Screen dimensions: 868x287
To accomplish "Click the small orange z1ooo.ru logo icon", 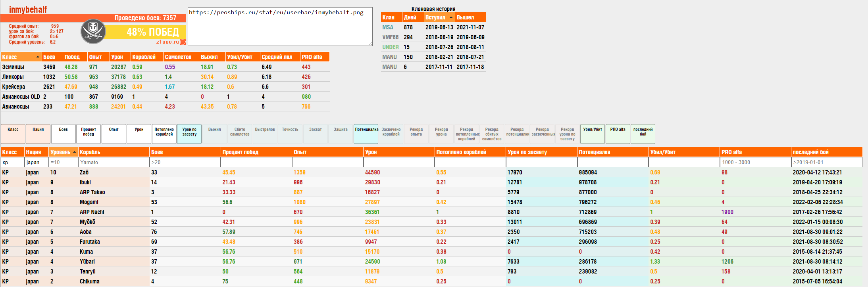I will click(x=183, y=42).
